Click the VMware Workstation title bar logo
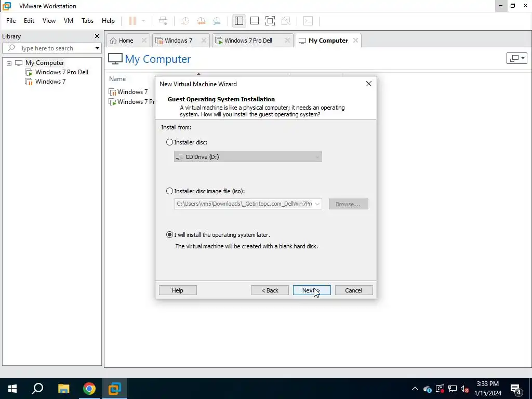Screen dimensions: 532x399 [7, 6]
